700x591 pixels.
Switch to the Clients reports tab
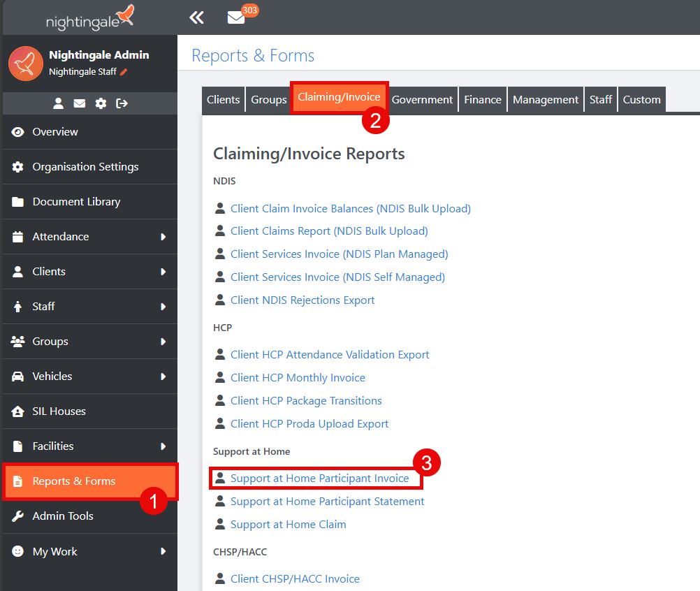pos(224,99)
